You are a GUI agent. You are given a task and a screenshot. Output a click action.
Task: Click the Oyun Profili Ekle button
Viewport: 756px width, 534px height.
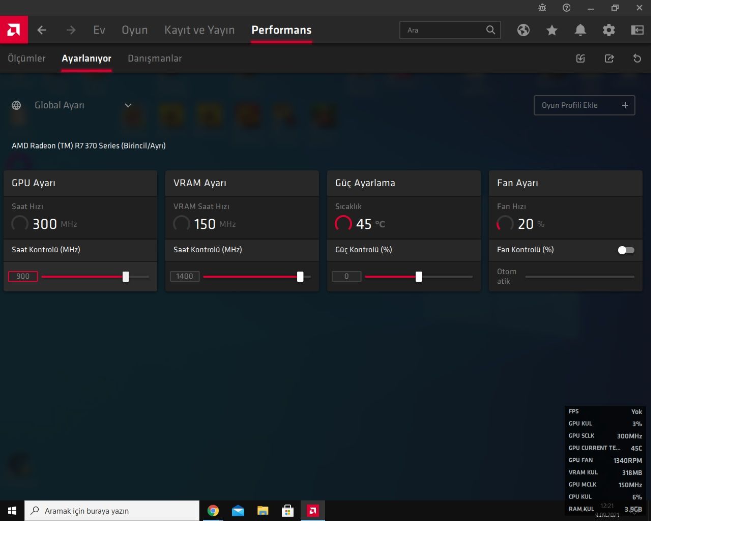[585, 105]
